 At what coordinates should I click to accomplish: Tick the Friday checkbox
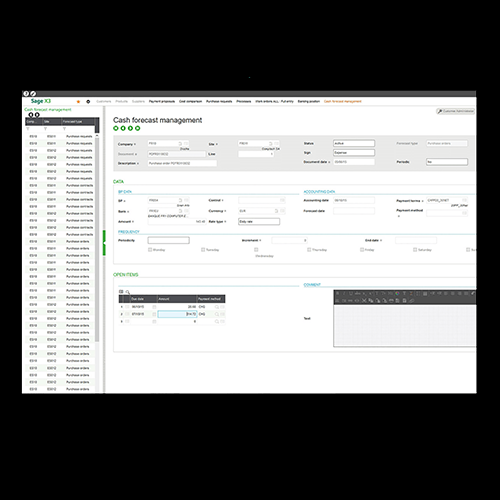[x=362, y=250]
